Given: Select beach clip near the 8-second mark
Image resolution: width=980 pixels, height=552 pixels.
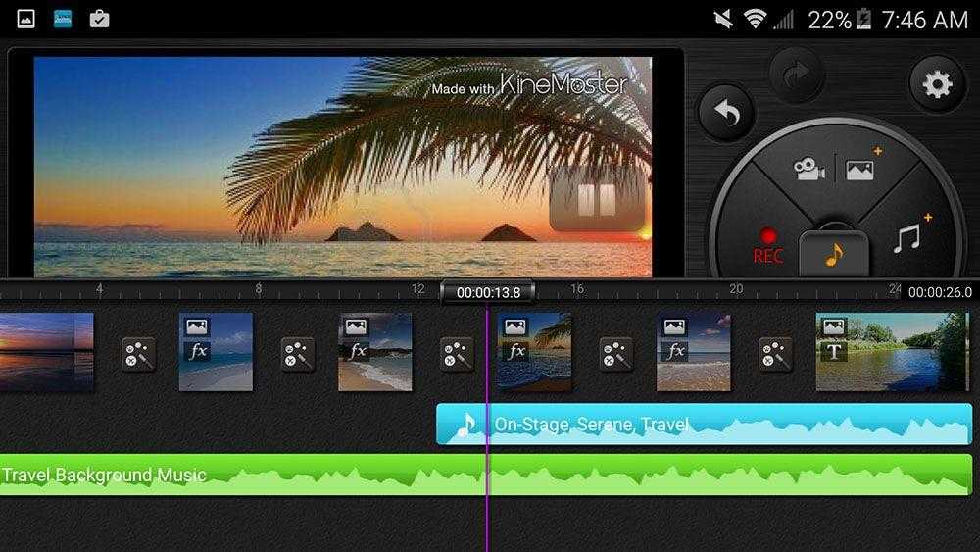Looking at the screenshot, I should [x=217, y=352].
